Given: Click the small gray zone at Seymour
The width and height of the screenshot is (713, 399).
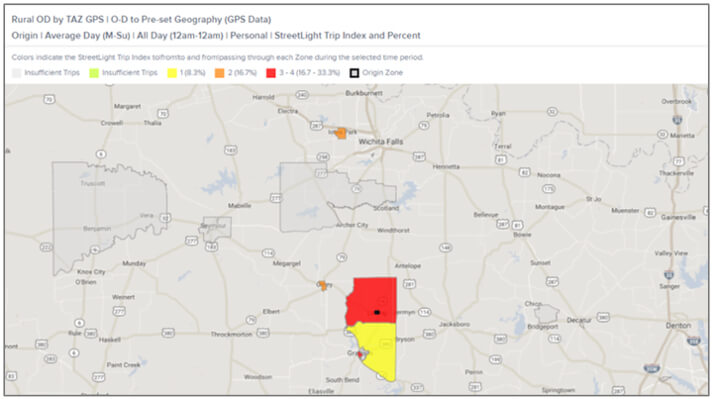Looking at the screenshot, I should click(217, 228).
